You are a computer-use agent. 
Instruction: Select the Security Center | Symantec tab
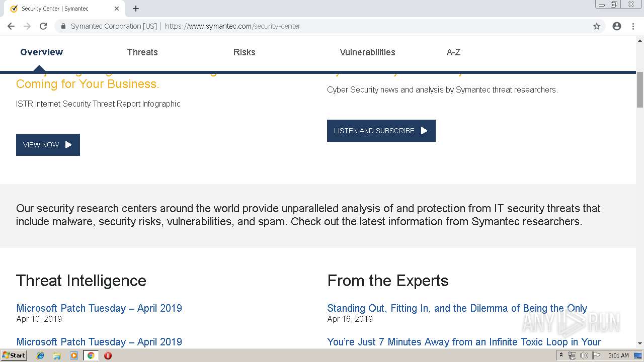(64, 9)
